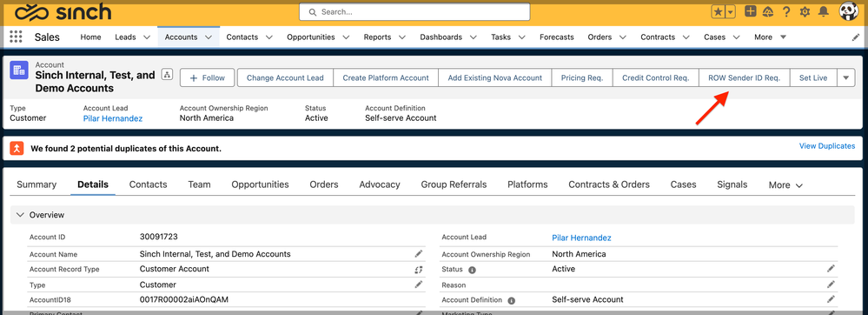This screenshot has width=868, height=315.
Task: Open Pilar Hernandez link in the header
Action: coord(113,118)
